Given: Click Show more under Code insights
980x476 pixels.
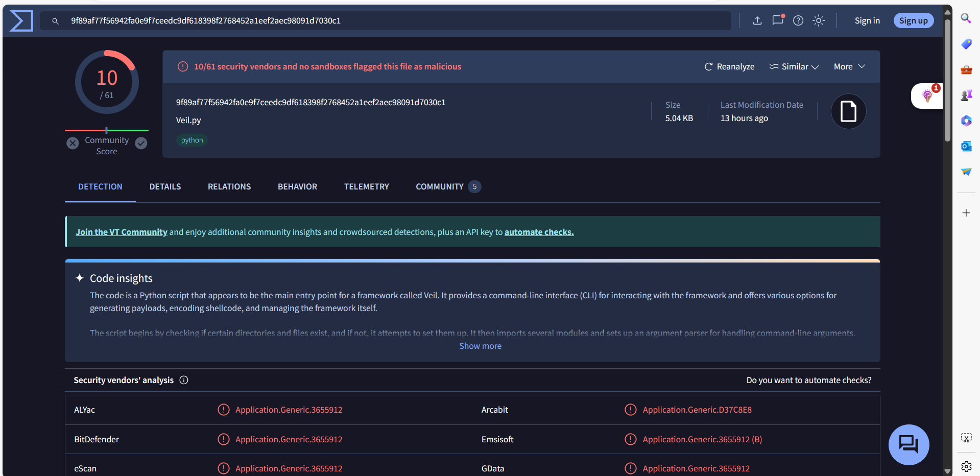Looking at the screenshot, I should (480, 346).
